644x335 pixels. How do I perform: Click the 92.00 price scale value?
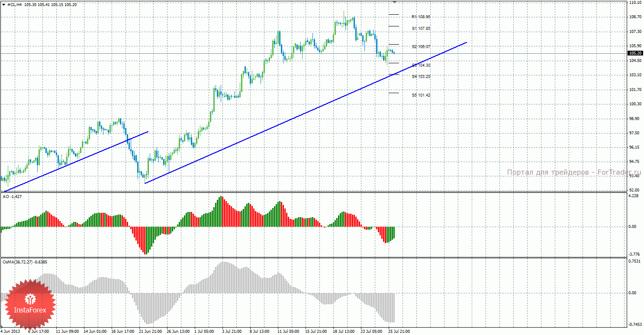pos(634,190)
